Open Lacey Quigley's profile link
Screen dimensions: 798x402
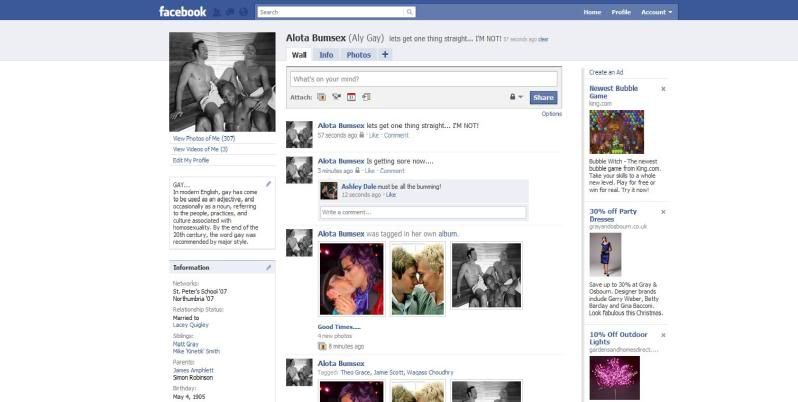[191, 325]
